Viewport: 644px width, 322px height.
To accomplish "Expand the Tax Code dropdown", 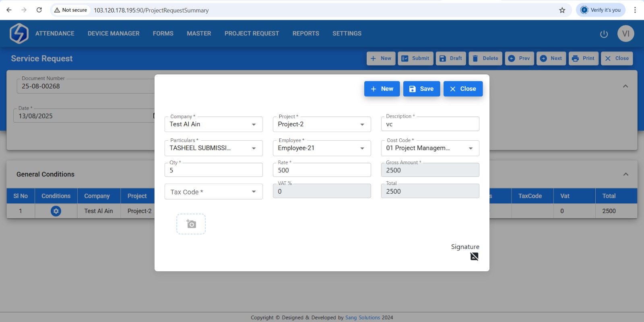I will coord(213,192).
